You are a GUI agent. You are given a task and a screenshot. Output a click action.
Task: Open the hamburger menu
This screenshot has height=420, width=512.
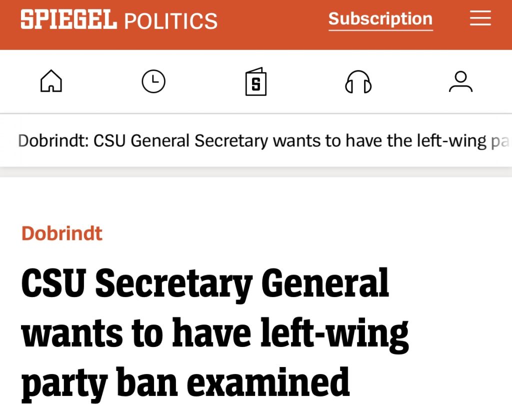[x=480, y=19]
